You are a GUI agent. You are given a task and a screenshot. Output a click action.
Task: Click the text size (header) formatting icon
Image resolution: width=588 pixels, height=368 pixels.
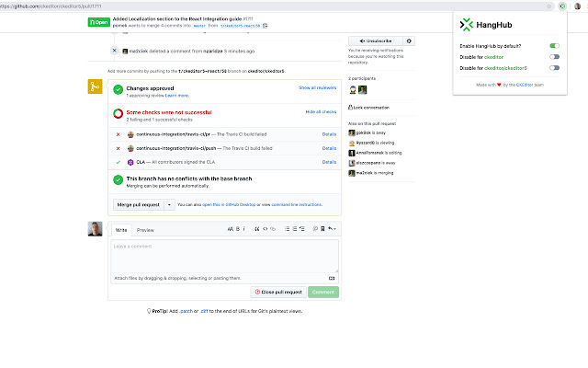231,229
